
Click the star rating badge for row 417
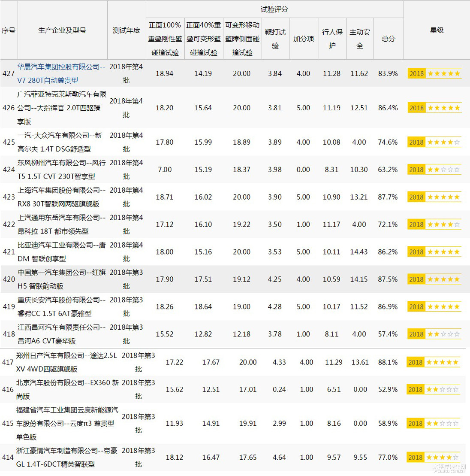[433, 362]
